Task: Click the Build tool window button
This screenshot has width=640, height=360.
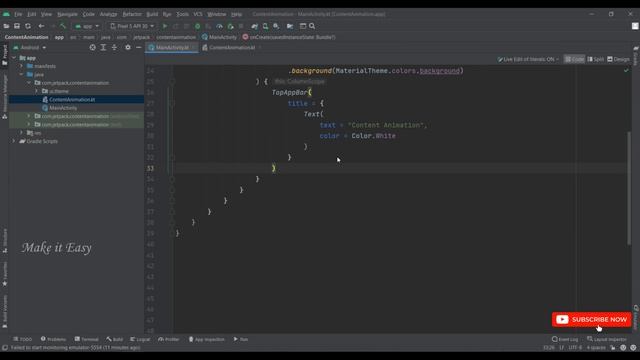Action: (115, 339)
